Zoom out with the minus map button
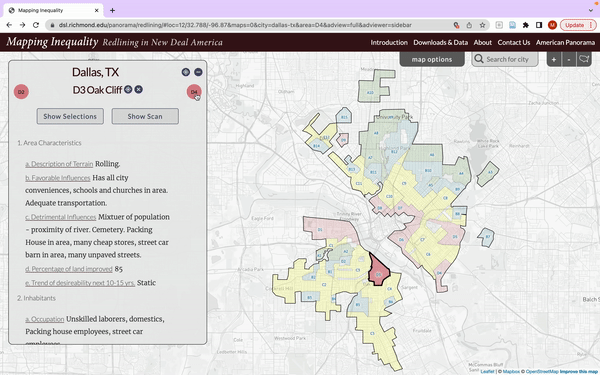600x375 pixels. coord(569,59)
